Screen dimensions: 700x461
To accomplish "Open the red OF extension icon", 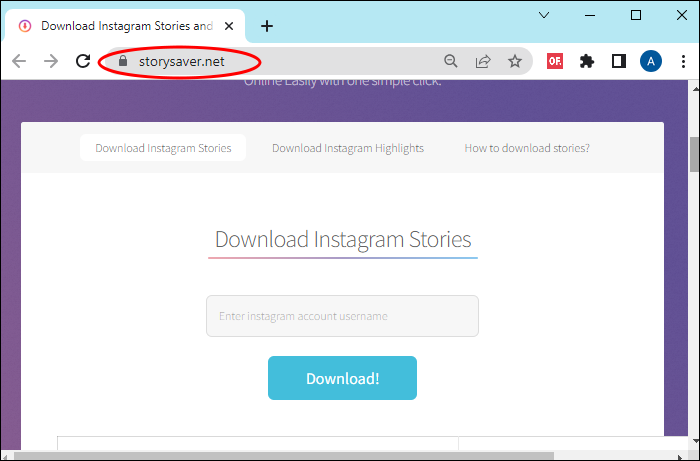I will pos(555,61).
